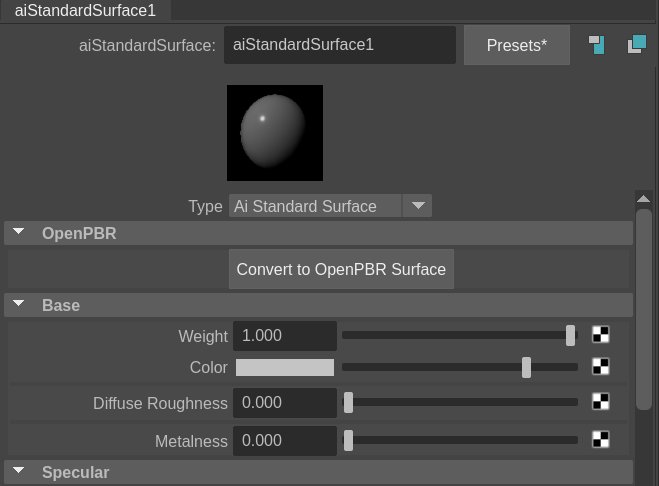Click the input connection icon near Presets

[596, 45]
